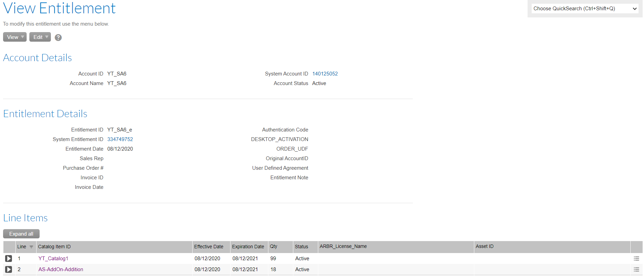Image resolution: width=644 pixels, height=279 pixels.
Task: Click the Status column header
Action: click(x=306, y=247)
